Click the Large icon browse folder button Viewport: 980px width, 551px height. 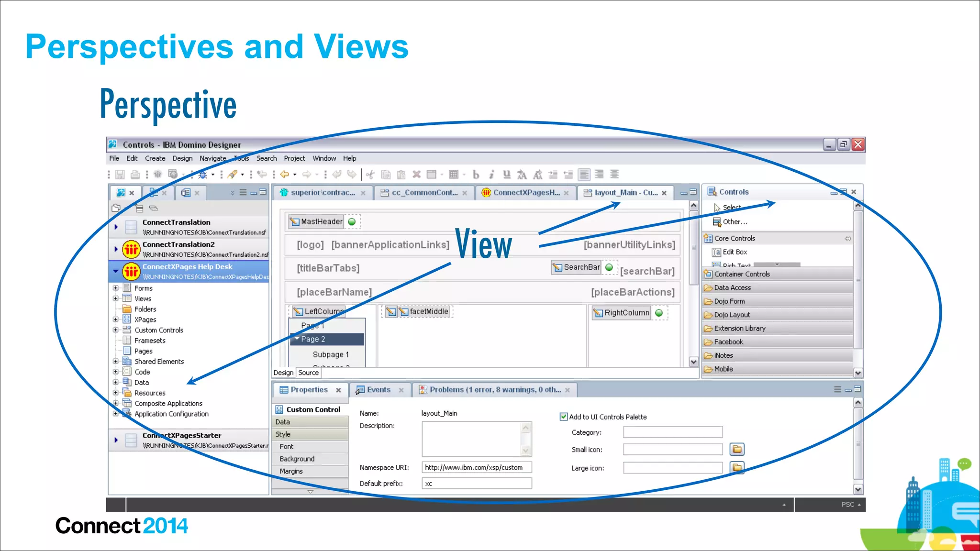point(737,467)
